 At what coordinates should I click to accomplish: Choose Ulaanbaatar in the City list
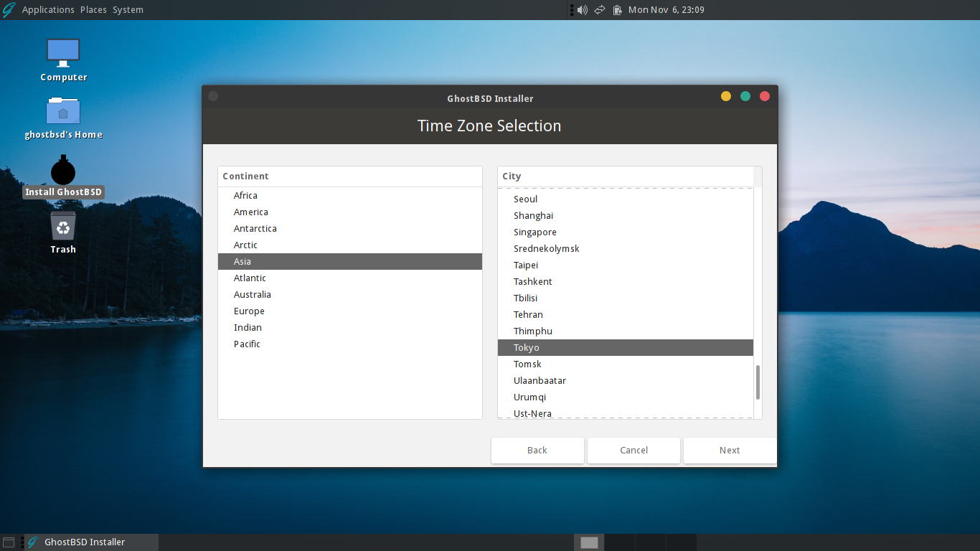pyautogui.click(x=626, y=381)
